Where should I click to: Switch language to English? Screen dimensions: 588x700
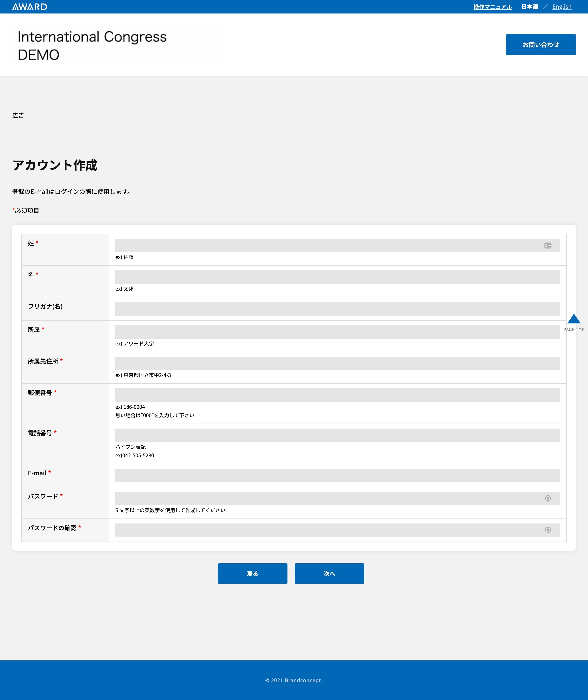point(562,7)
